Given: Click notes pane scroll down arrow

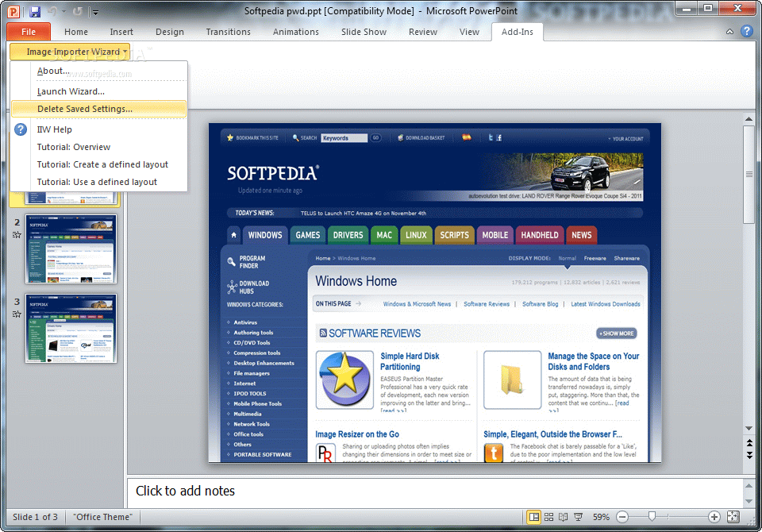Looking at the screenshot, I should (x=749, y=501).
